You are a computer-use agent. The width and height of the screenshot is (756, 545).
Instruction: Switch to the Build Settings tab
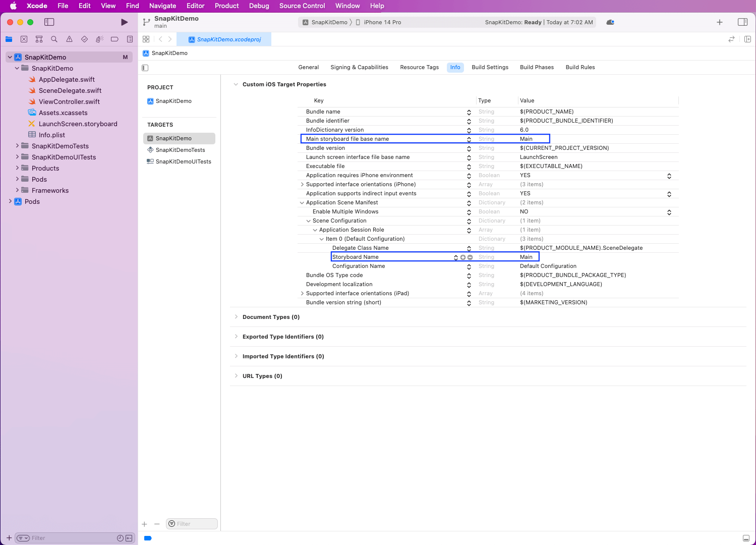(490, 67)
